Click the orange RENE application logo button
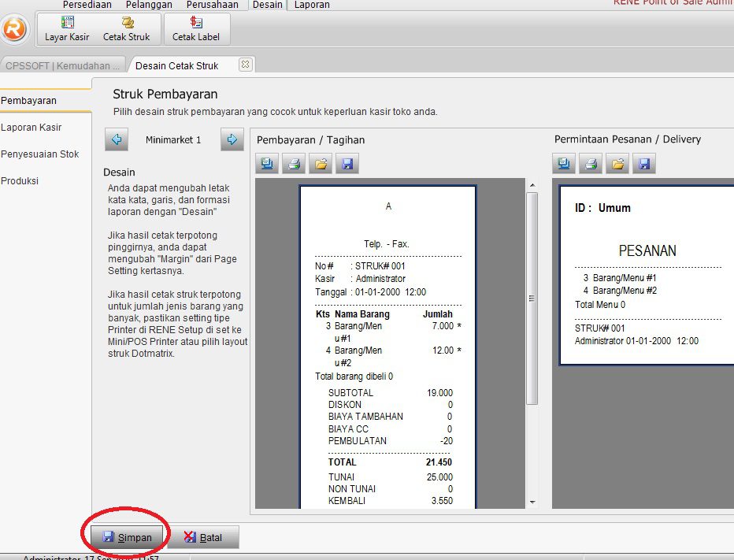Image resolution: width=734 pixels, height=560 pixels. click(14, 29)
